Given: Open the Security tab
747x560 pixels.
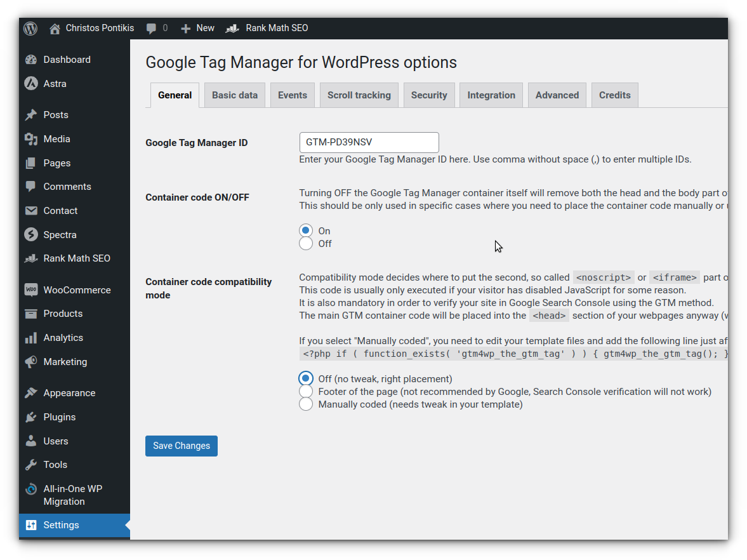Looking at the screenshot, I should [x=429, y=95].
